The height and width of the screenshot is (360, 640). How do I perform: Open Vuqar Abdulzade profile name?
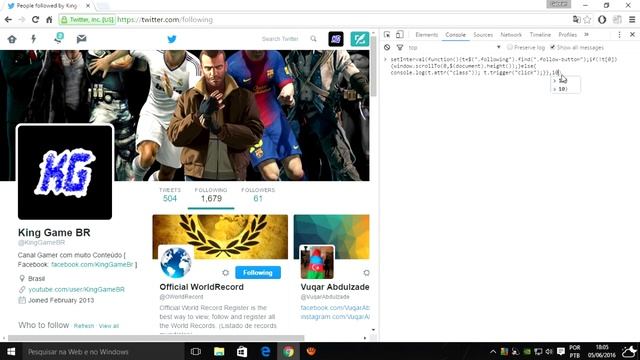[x=335, y=287]
